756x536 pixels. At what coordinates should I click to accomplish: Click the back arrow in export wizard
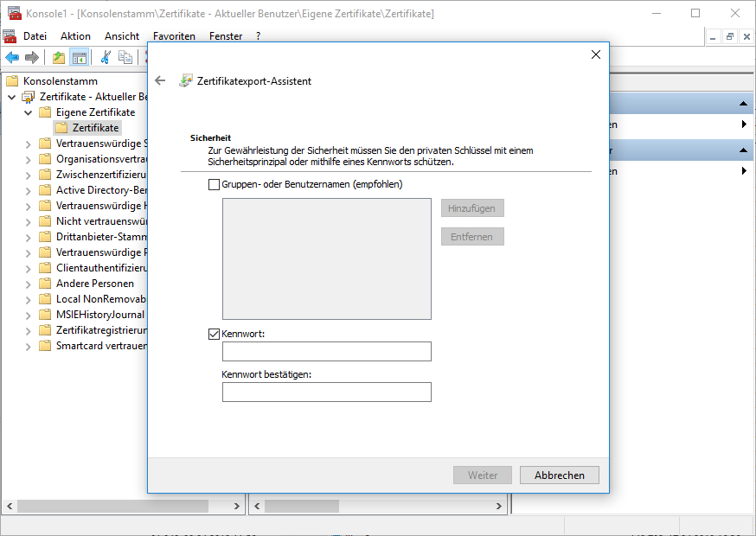coord(160,80)
